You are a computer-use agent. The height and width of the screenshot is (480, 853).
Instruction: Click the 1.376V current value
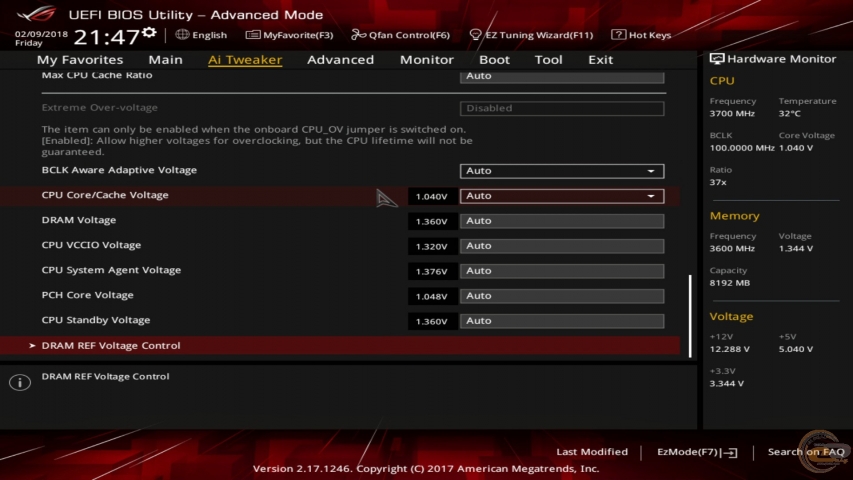[x=431, y=272]
